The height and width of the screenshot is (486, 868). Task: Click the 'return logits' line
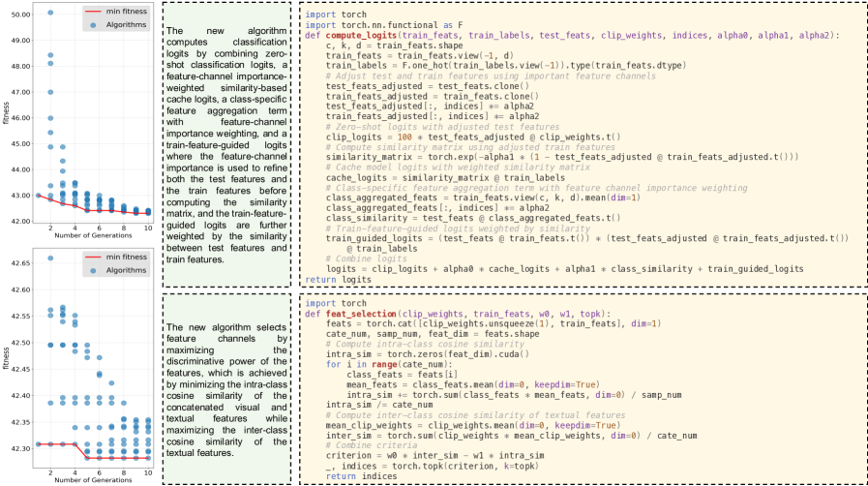338,279
